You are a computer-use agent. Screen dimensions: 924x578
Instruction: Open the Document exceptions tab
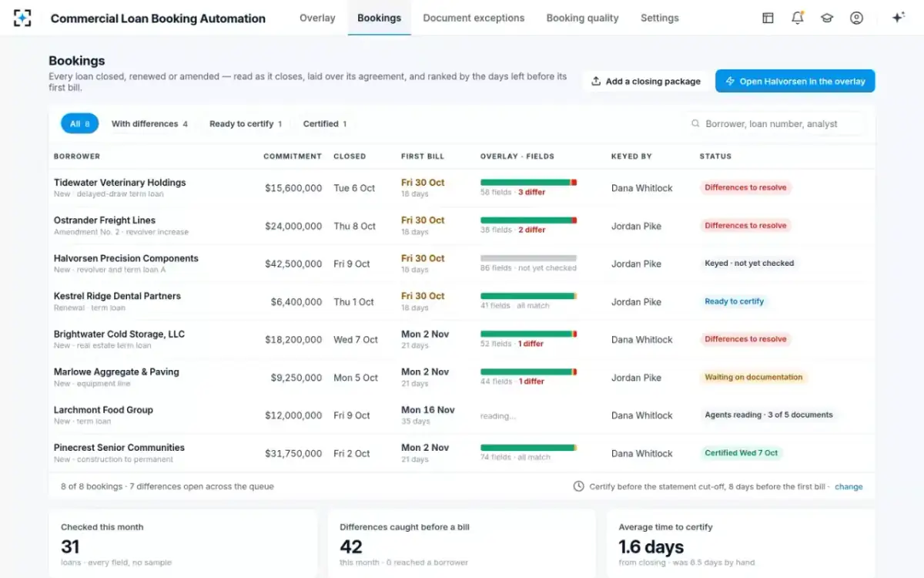[x=474, y=18]
